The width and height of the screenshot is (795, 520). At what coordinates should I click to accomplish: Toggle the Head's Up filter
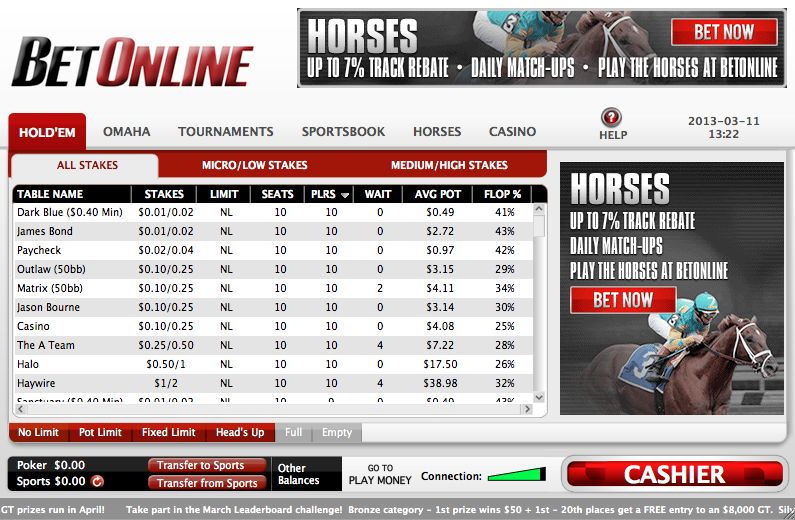(240, 432)
